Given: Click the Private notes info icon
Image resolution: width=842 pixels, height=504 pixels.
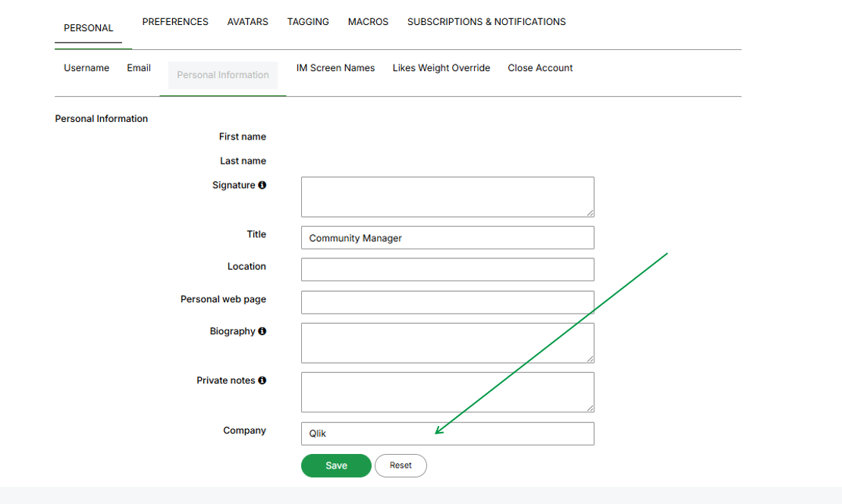Looking at the screenshot, I should [x=262, y=380].
